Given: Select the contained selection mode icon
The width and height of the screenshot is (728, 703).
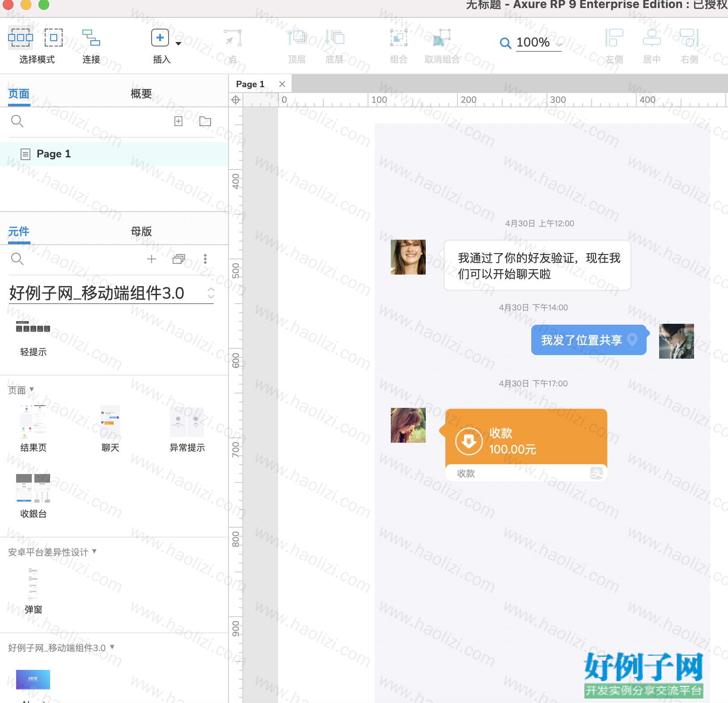Looking at the screenshot, I should pyautogui.click(x=54, y=38).
